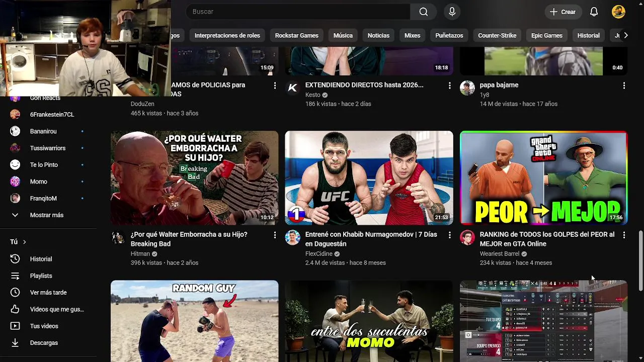This screenshot has width=644, height=362.
Task: Click the FlexCidine channel name
Action: (319, 254)
